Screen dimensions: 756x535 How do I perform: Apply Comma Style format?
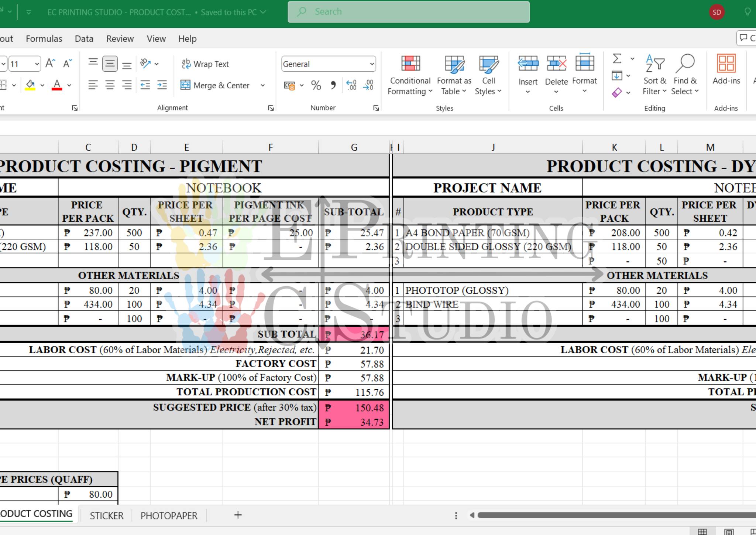point(333,85)
